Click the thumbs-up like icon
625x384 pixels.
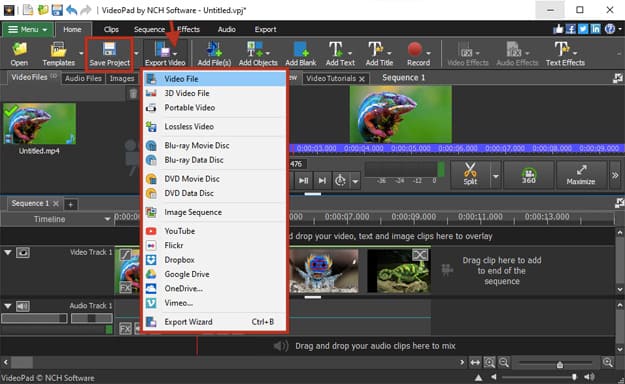click(558, 29)
